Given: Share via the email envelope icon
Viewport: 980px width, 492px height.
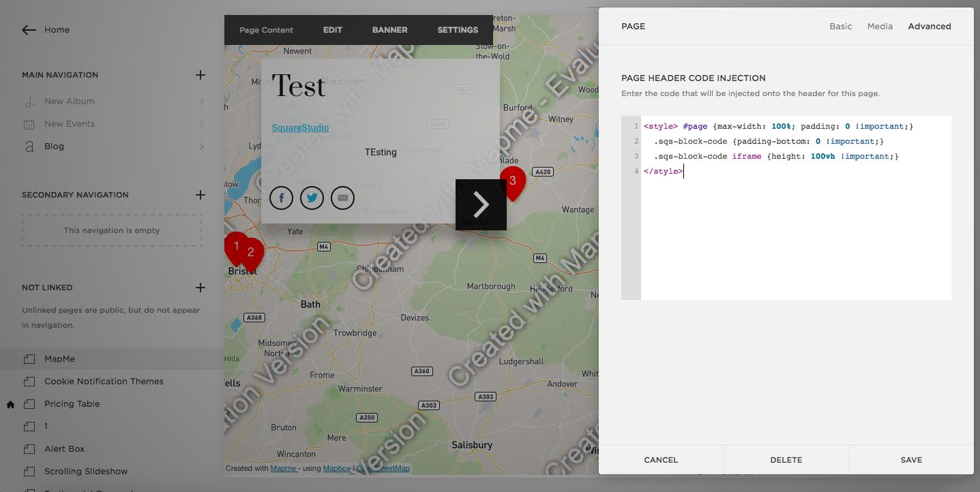Looking at the screenshot, I should click(342, 198).
